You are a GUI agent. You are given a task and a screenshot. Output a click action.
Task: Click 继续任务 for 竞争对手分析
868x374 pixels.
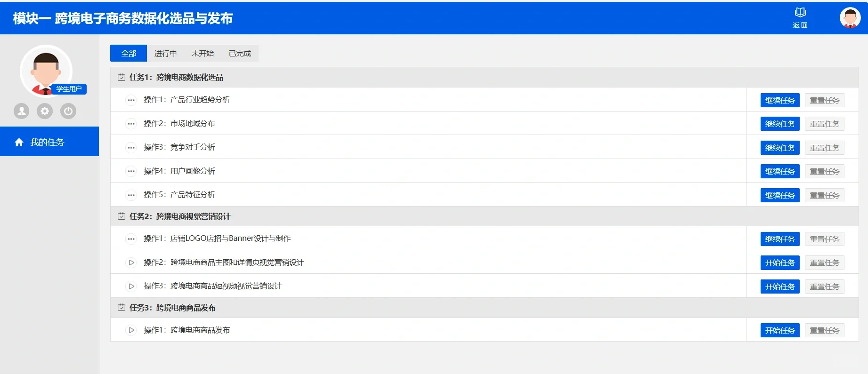tap(780, 148)
